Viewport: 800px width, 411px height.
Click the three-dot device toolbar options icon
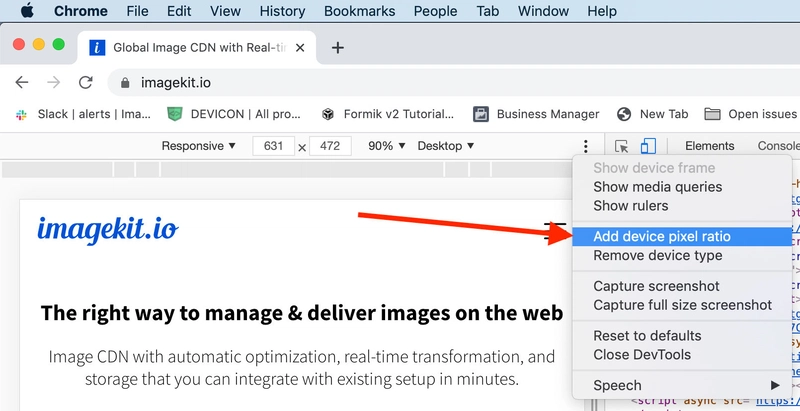586,146
